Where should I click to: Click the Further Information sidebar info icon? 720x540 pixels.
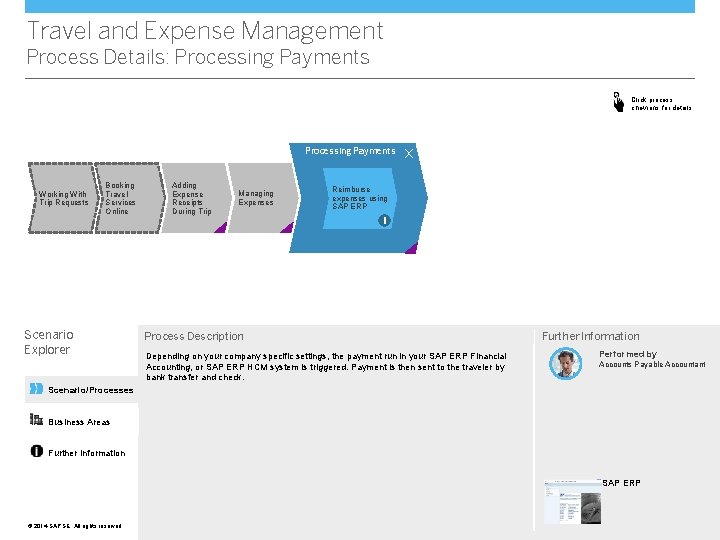(37, 451)
